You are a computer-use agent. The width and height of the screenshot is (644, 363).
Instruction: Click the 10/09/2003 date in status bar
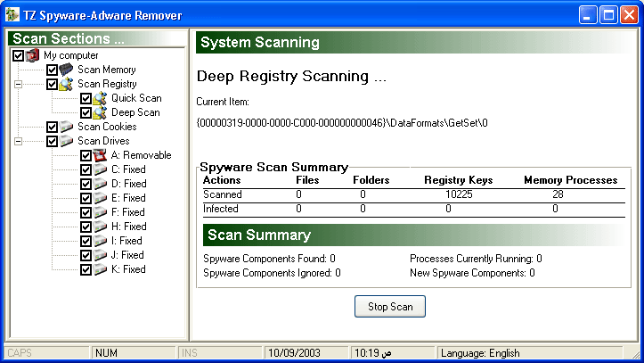(294, 353)
